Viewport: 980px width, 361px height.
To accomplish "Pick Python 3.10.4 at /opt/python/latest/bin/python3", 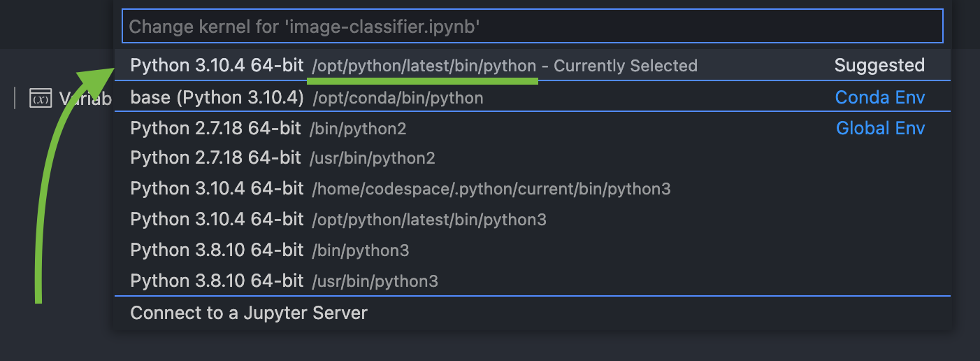I will click(217, 220).
